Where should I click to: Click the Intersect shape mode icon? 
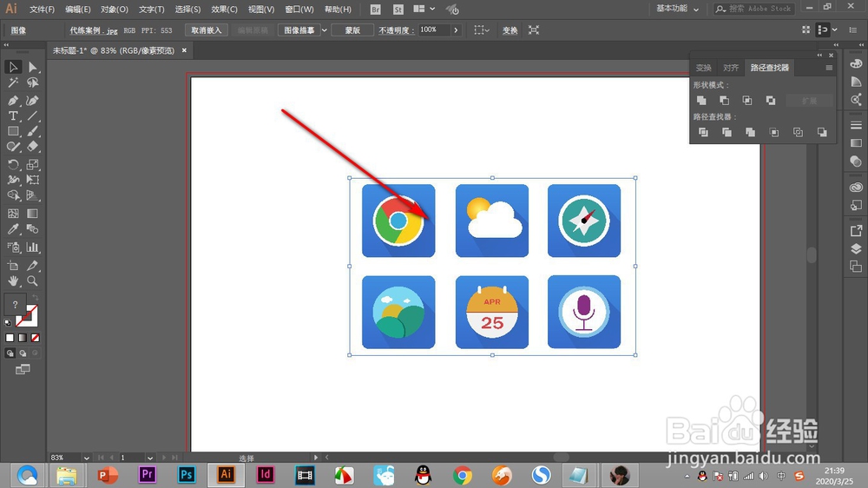pos(747,100)
